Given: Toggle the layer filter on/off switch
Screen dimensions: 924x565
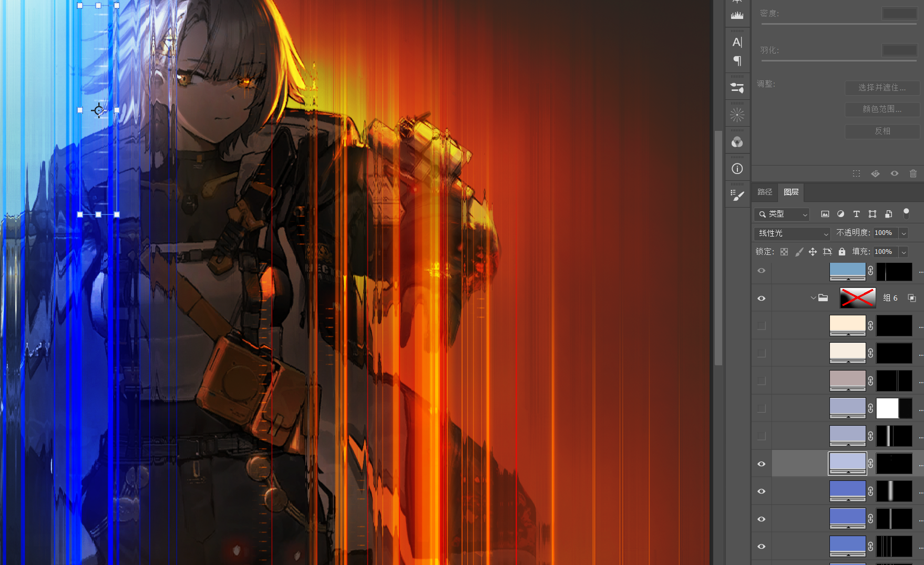Looking at the screenshot, I should [x=906, y=213].
